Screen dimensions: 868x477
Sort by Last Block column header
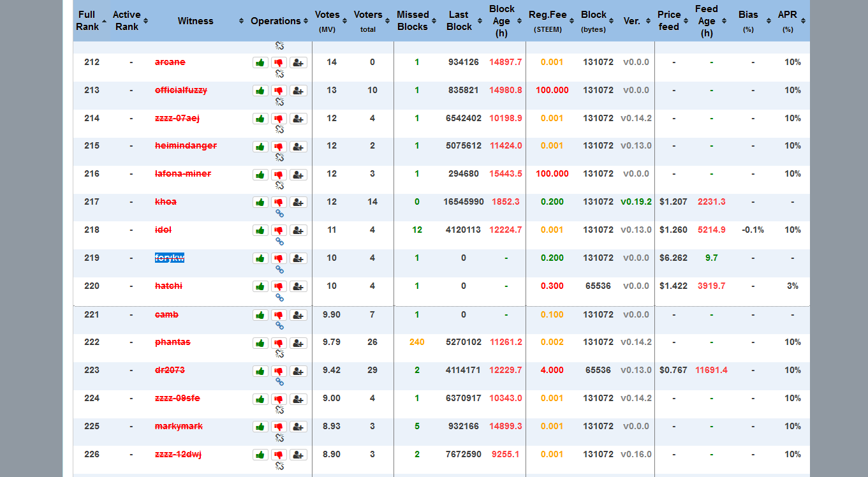pos(462,20)
